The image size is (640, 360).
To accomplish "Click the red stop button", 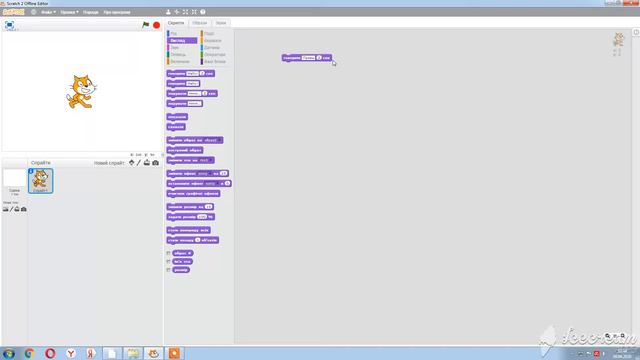I will (x=156, y=25).
